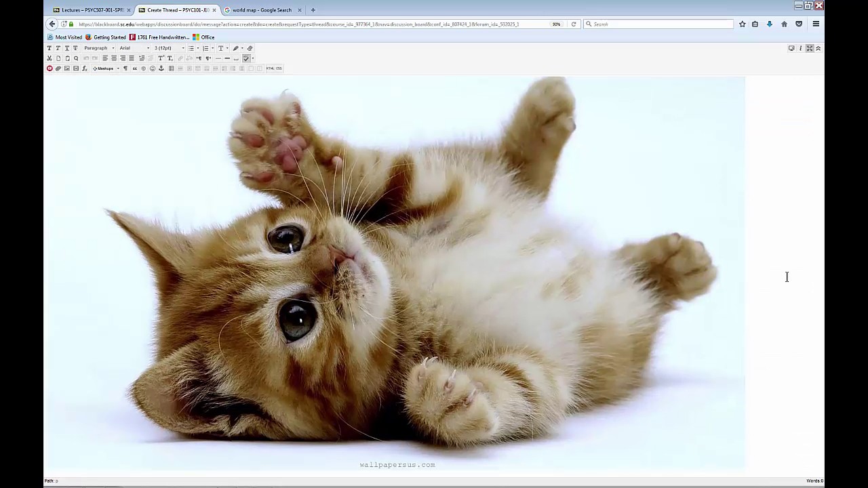Switch to Create Thread PSYC101 tab
The height and width of the screenshot is (488, 868).
pos(177,10)
